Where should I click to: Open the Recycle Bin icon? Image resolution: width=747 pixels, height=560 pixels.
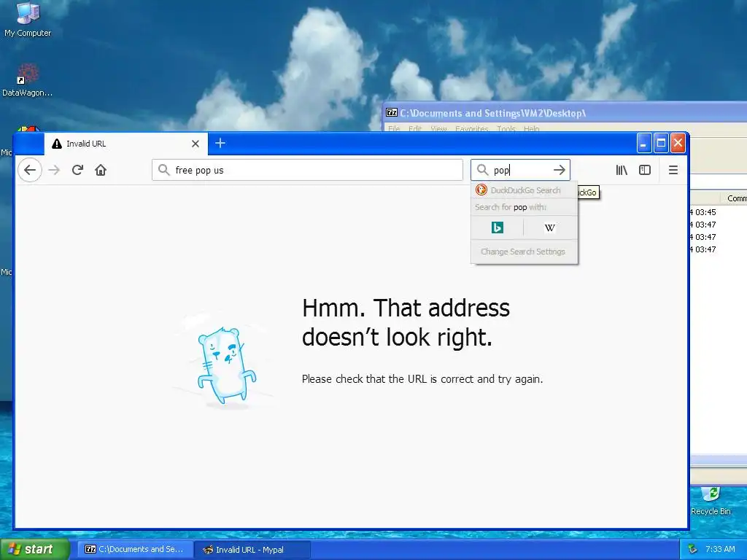(711, 501)
